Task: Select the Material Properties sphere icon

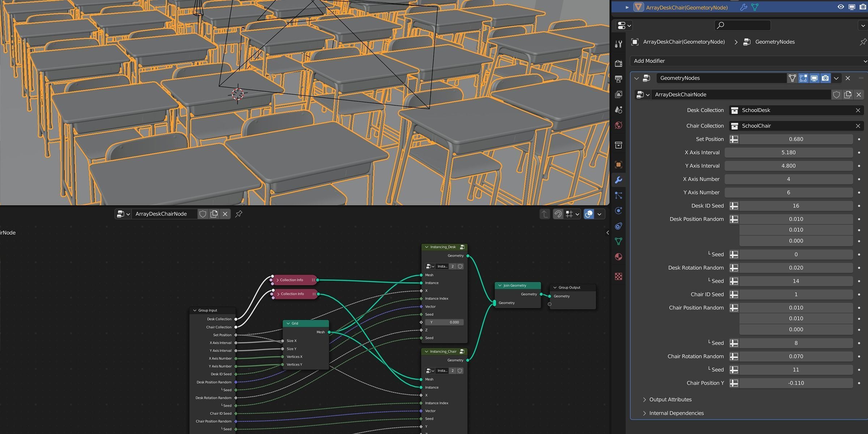Action: click(618, 256)
